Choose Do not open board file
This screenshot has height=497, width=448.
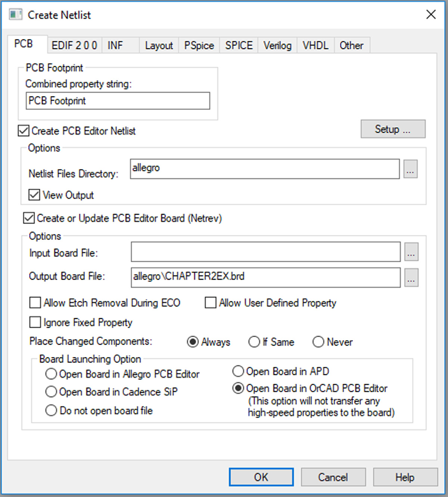(51, 410)
